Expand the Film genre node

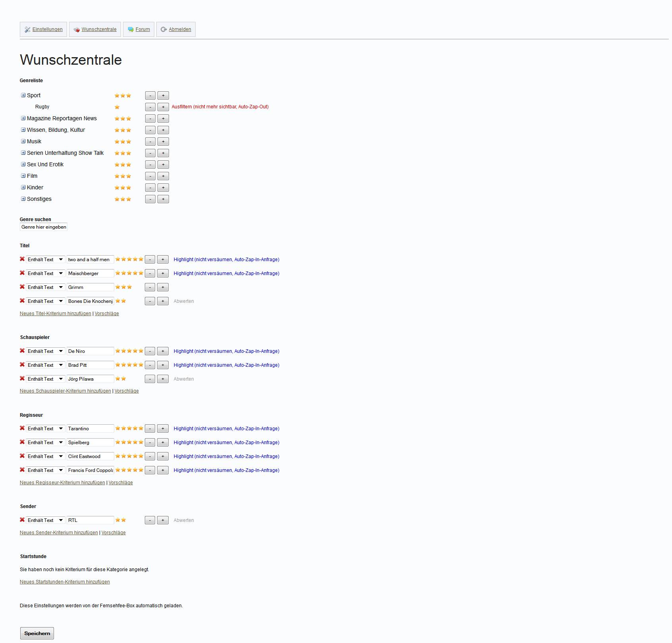23,176
